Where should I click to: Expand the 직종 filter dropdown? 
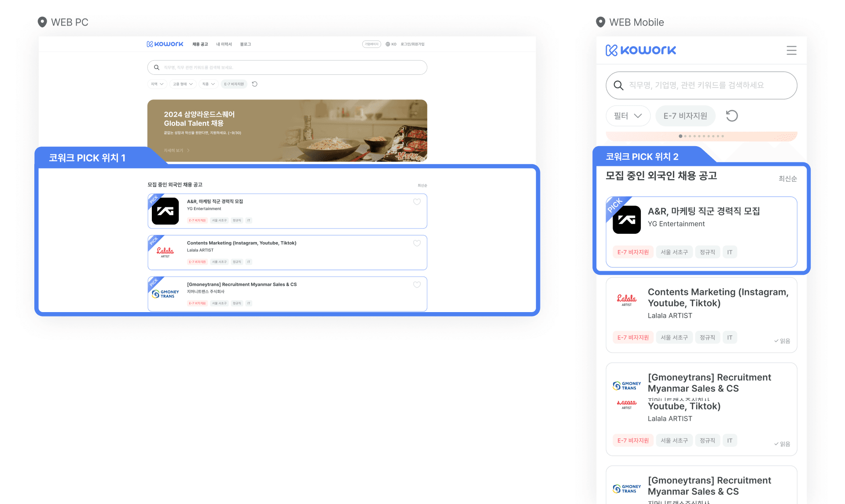(209, 84)
